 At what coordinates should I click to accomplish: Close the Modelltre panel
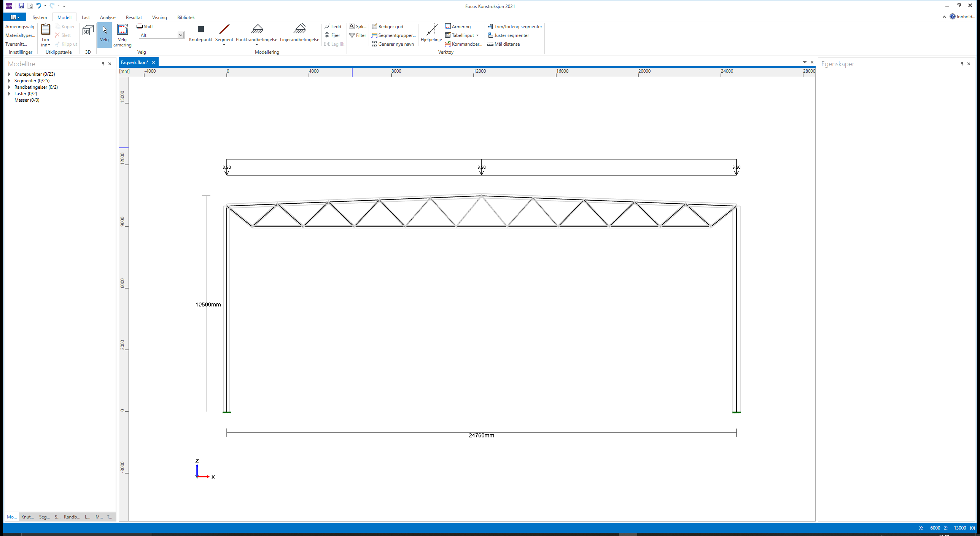coord(110,64)
